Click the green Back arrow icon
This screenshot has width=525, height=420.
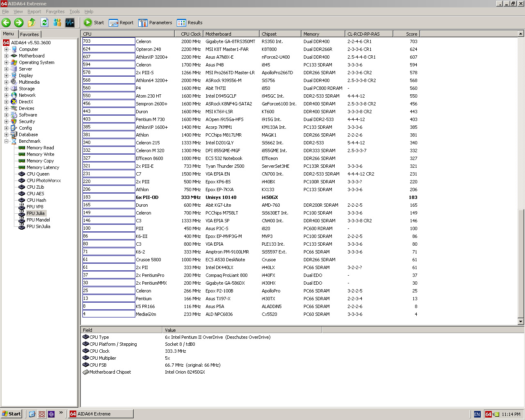pyautogui.click(x=6, y=23)
